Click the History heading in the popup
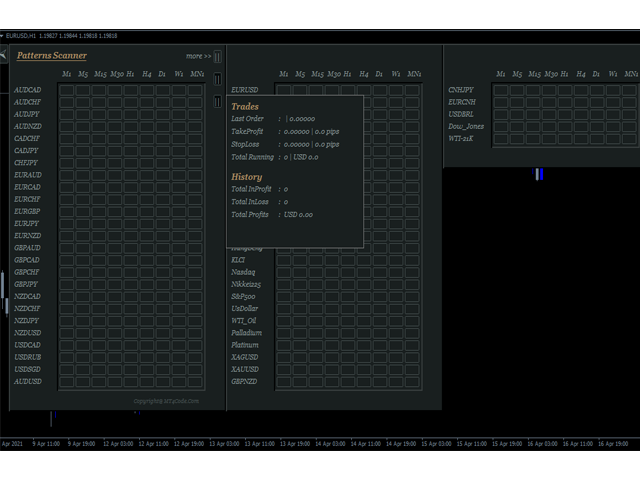 click(247, 177)
